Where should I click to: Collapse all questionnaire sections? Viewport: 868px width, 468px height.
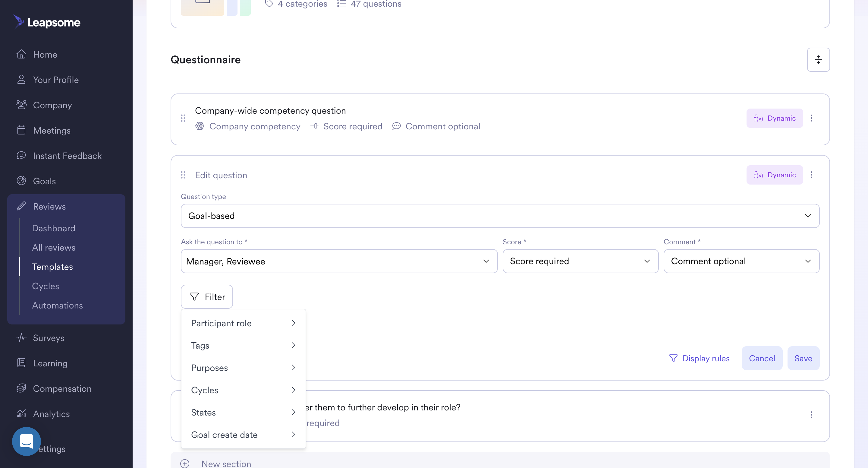(818, 60)
